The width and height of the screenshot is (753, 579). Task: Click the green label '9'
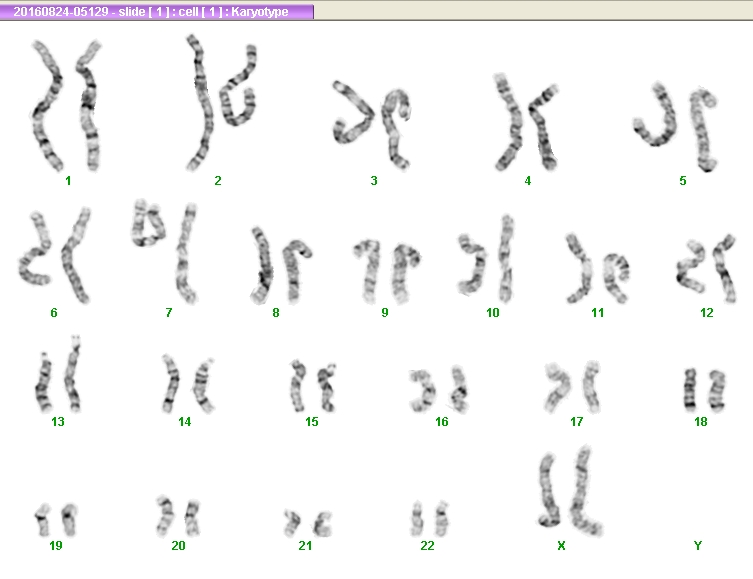(x=385, y=313)
